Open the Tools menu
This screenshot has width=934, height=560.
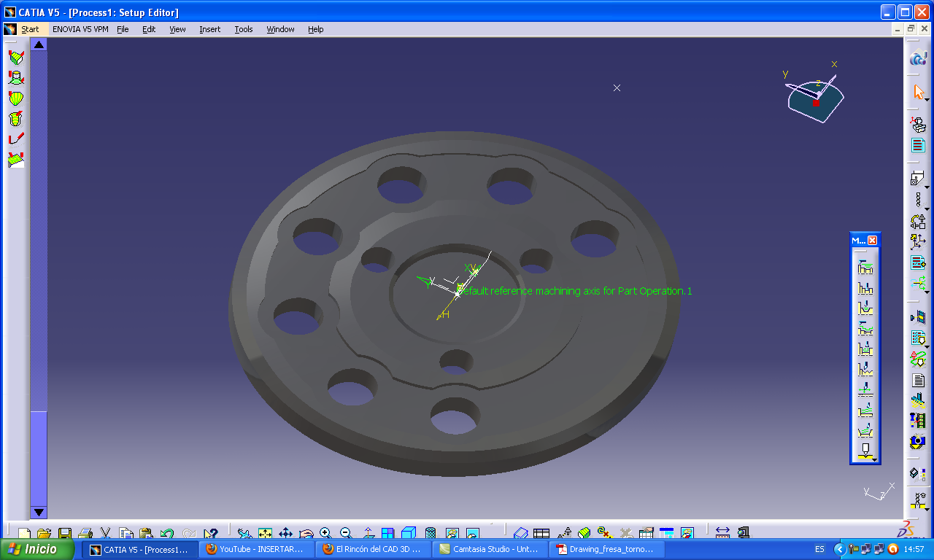point(244,29)
